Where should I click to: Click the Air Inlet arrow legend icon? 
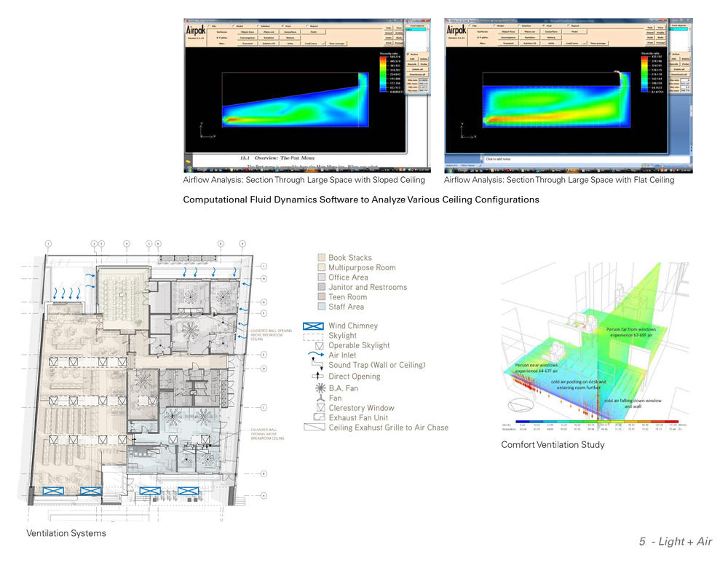[x=317, y=355]
